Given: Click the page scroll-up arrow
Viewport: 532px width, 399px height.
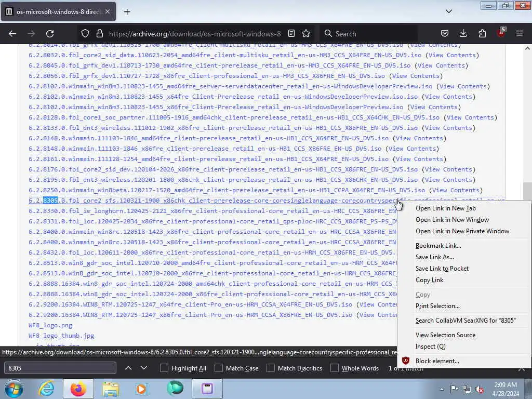Looking at the screenshot, I should tap(527, 48).
